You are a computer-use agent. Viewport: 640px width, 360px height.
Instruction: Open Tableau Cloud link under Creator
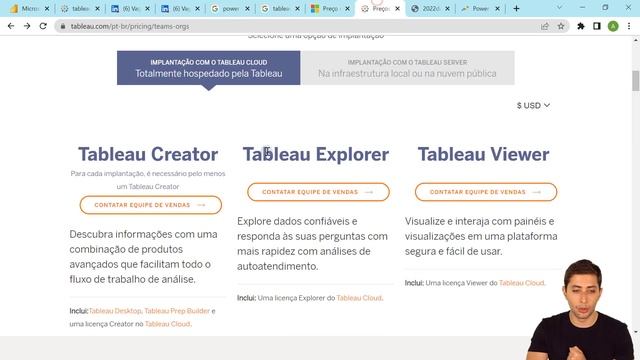click(x=167, y=324)
